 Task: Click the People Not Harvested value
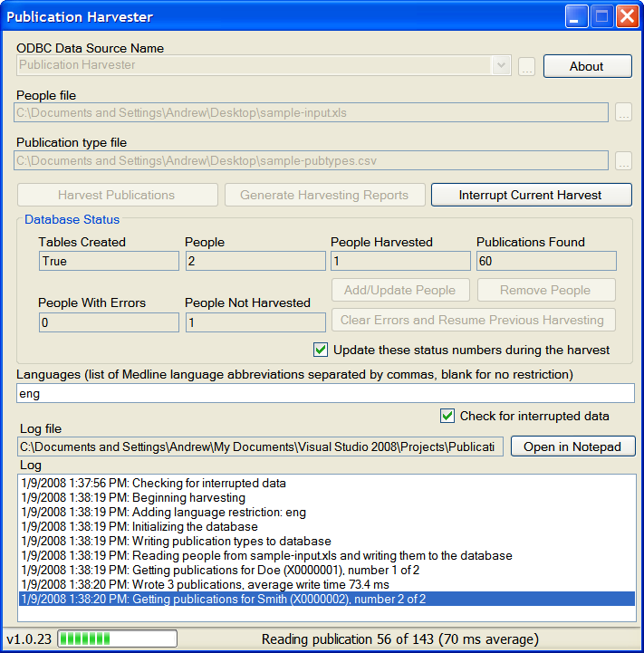click(x=255, y=322)
